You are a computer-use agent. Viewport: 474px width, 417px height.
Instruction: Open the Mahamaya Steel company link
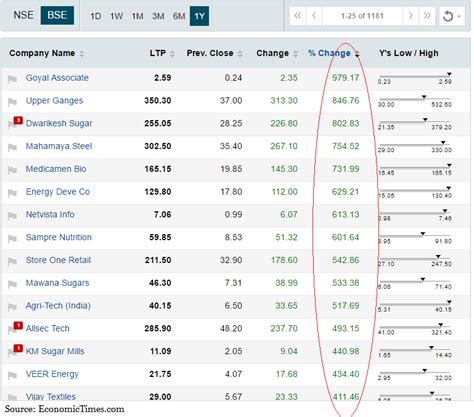[59, 146]
